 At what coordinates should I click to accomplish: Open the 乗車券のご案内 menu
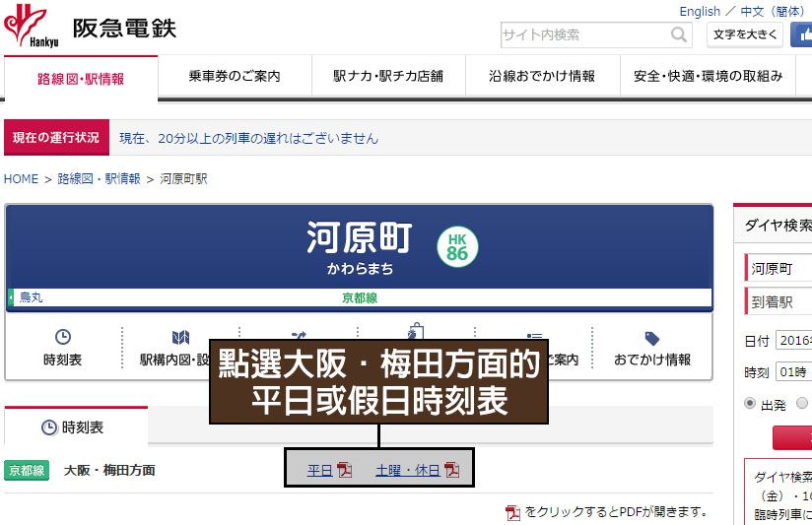click(235, 76)
